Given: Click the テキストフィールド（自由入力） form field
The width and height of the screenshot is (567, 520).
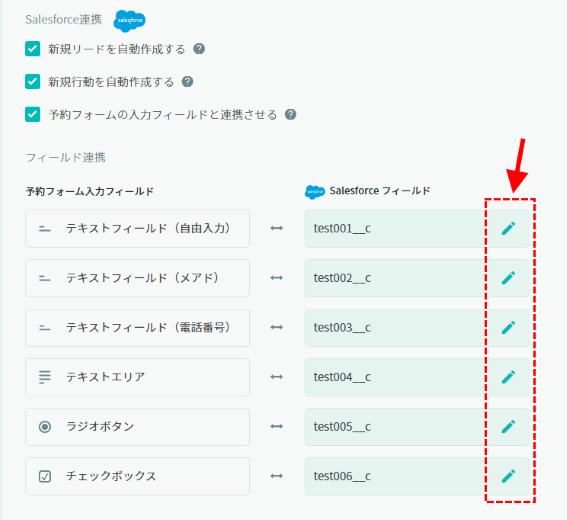Looking at the screenshot, I should pyautogui.click(x=137, y=229).
